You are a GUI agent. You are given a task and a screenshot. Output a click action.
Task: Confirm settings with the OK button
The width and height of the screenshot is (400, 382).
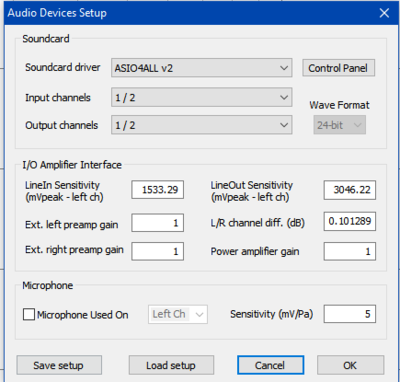click(350, 365)
